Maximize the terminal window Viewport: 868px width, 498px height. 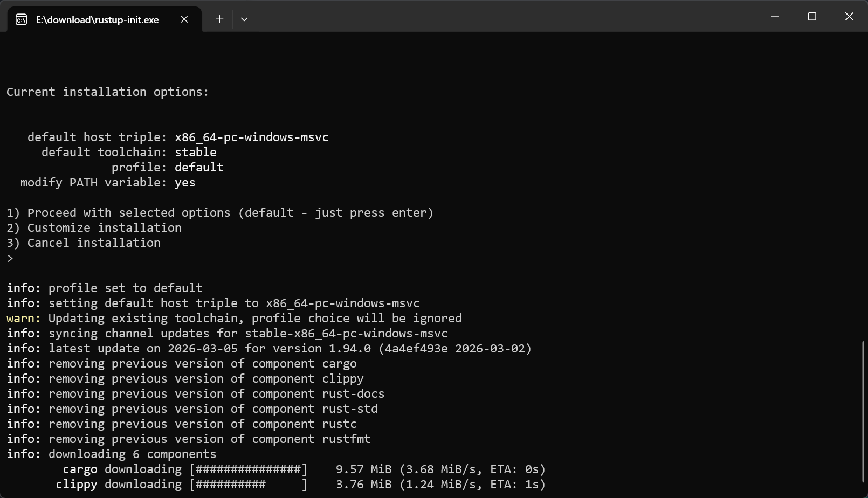812,17
